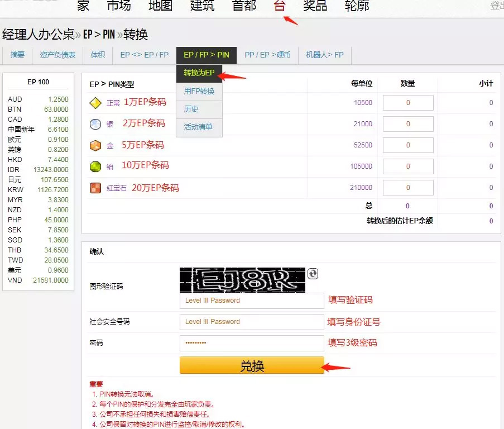Image resolution: width=504 pixels, height=429 pixels.
Task: Click the 社会安全号码 input field
Action: (x=251, y=322)
